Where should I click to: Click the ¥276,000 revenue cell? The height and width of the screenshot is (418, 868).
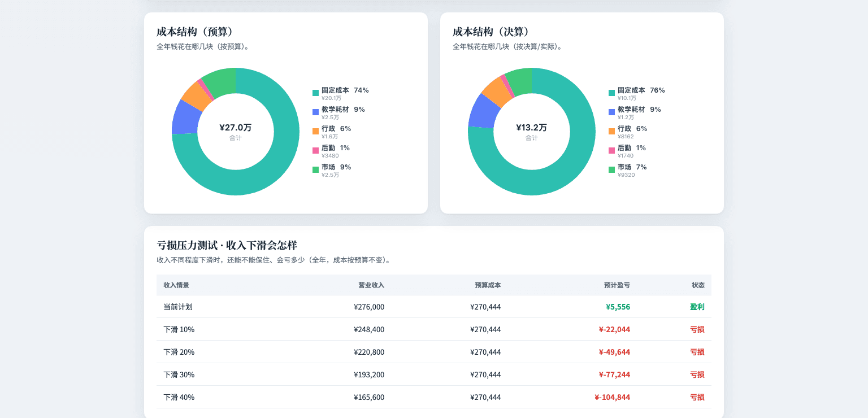coord(369,307)
